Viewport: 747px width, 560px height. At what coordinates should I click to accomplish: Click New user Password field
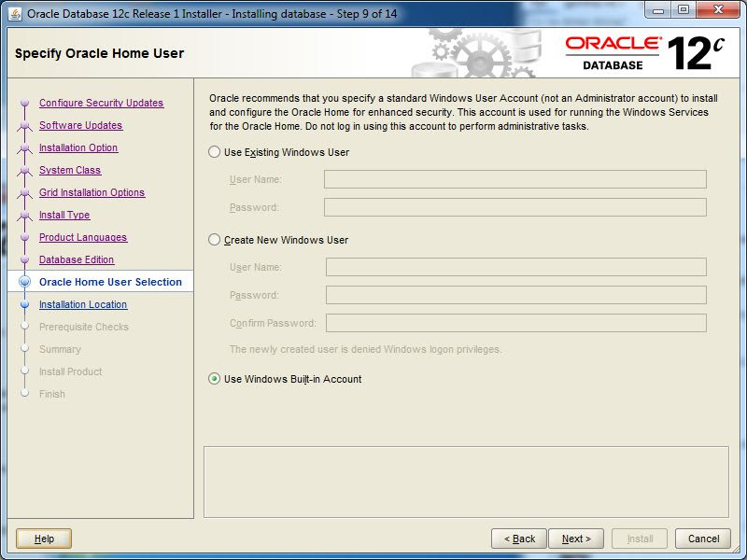pyautogui.click(x=516, y=295)
